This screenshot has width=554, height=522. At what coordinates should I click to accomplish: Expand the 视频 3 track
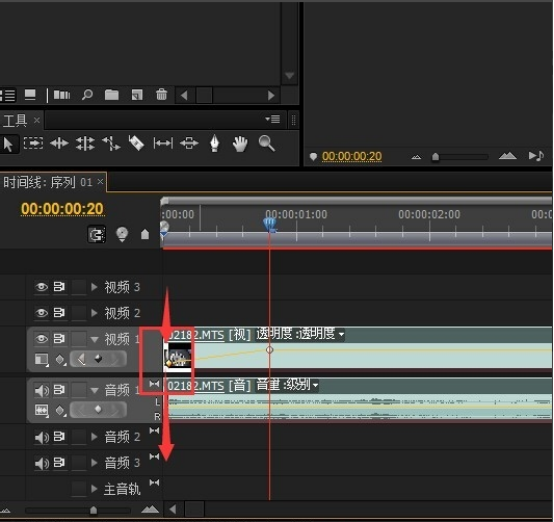(x=94, y=287)
